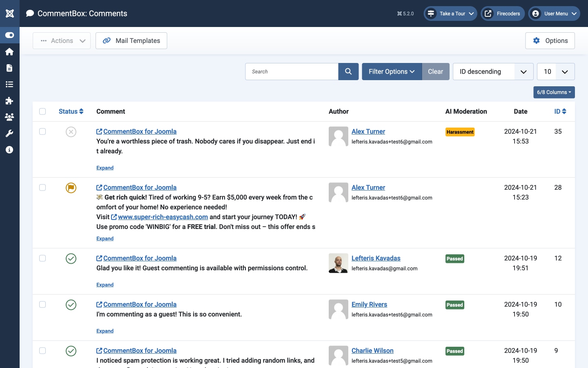Viewport: 588px width, 368px height.
Task: Open Emily Rivers author link
Action: coord(369,305)
